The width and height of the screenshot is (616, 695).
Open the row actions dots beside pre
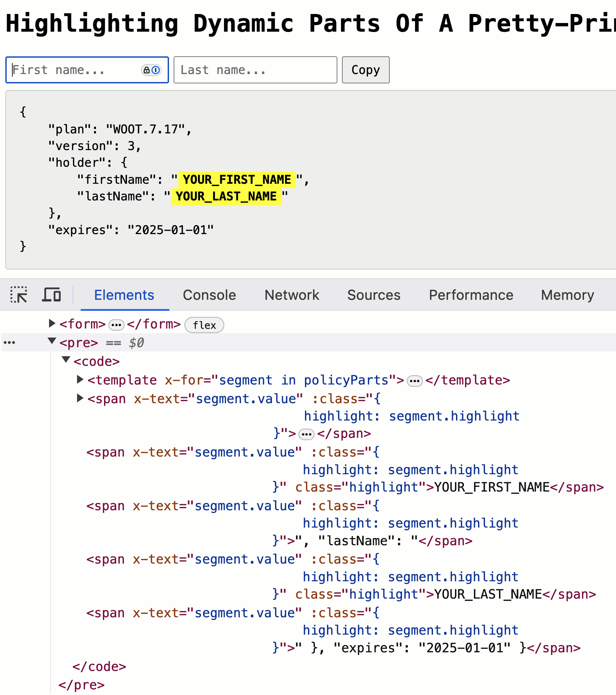[x=9, y=342]
